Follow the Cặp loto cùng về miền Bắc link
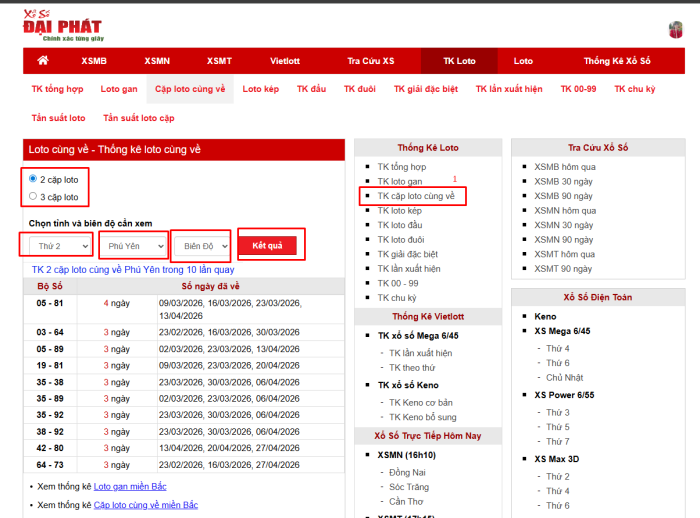Image resolution: width=700 pixels, height=518 pixels. point(146,505)
